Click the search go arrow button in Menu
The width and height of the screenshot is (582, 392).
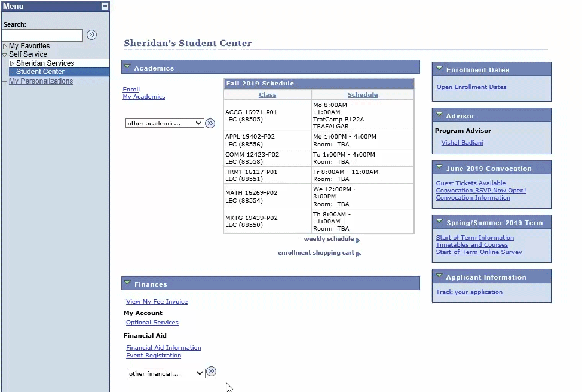[91, 35]
